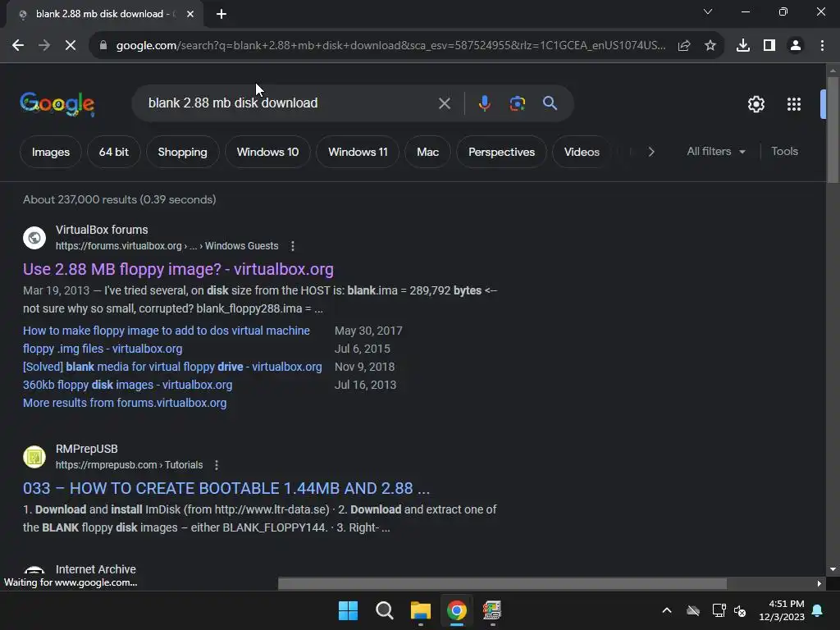Search by image with Google Lens icon
This screenshot has height=630, width=840.
point(517,103)
